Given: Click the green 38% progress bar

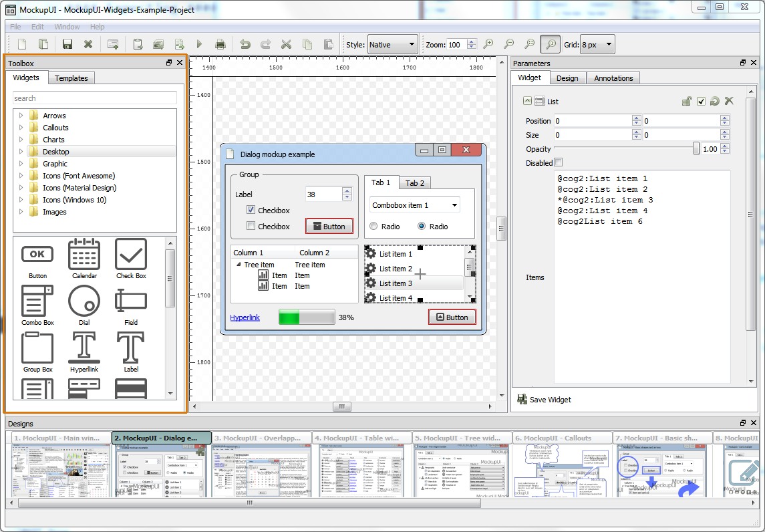Looking at the screenshot, I should tap(307, 317).
